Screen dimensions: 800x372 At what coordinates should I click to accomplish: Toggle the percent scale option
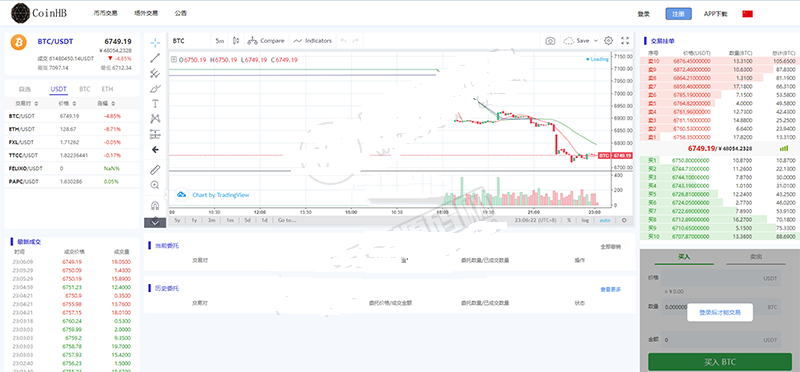[569, 220]
